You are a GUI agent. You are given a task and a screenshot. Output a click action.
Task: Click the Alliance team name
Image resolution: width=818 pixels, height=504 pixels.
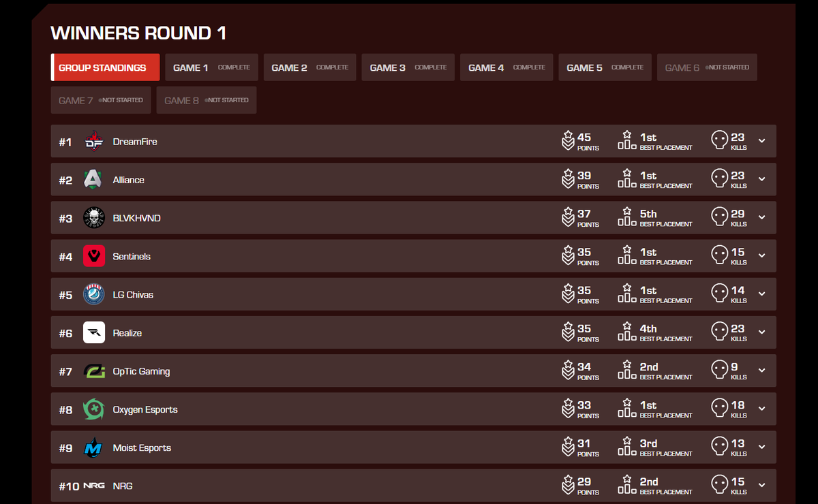(128, 180)
